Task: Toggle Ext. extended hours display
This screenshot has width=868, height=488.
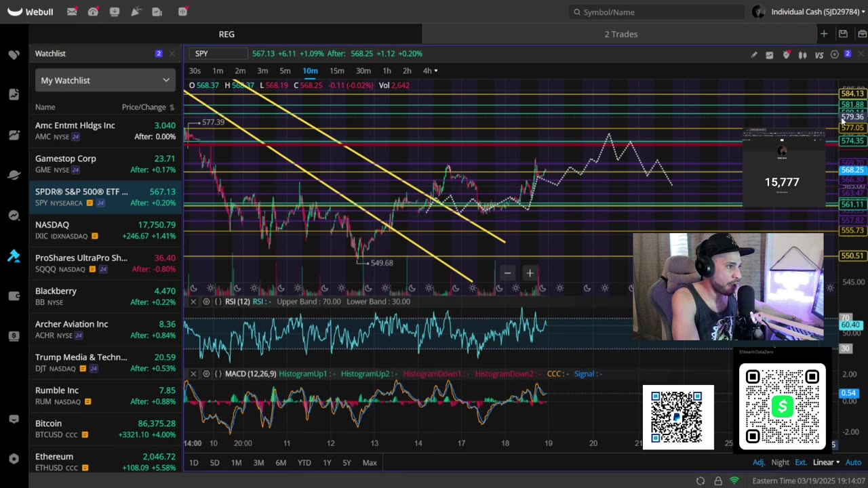Action: pos(801,462)
